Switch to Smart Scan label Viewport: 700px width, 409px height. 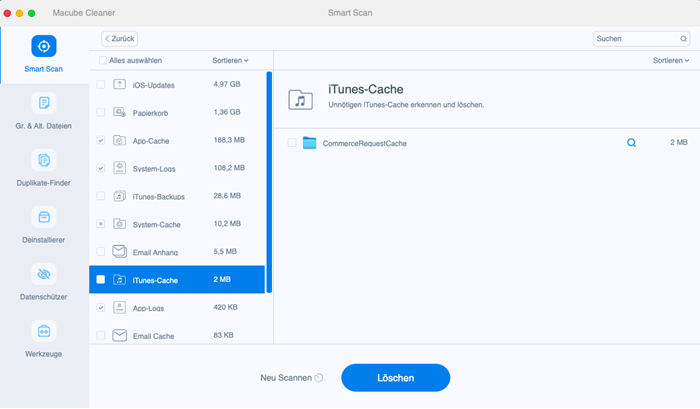[x=44, y=69]
